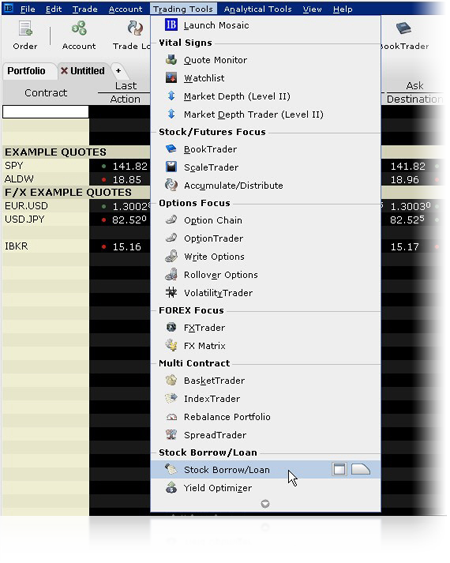This screenshot has width=450, height=563.
Task: Select Stock Borrow/Loan menu entry
Action: pyautogui.click(x=265, y=469)
